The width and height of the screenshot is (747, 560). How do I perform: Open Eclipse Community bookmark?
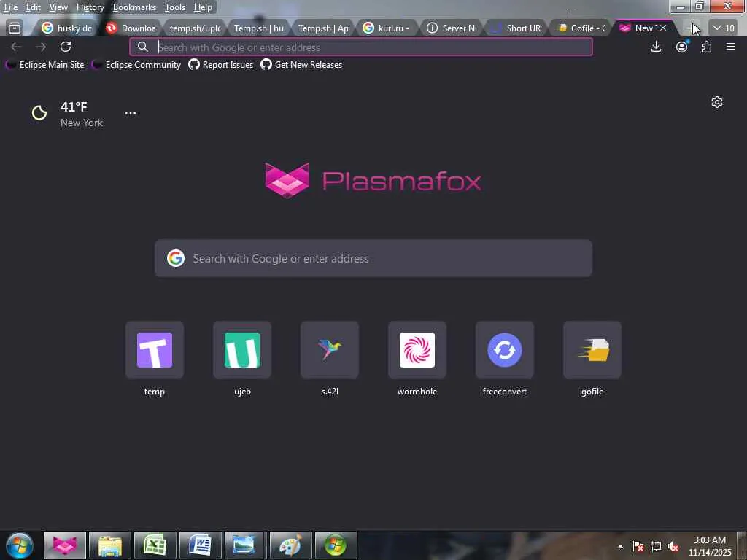[136, 65]
